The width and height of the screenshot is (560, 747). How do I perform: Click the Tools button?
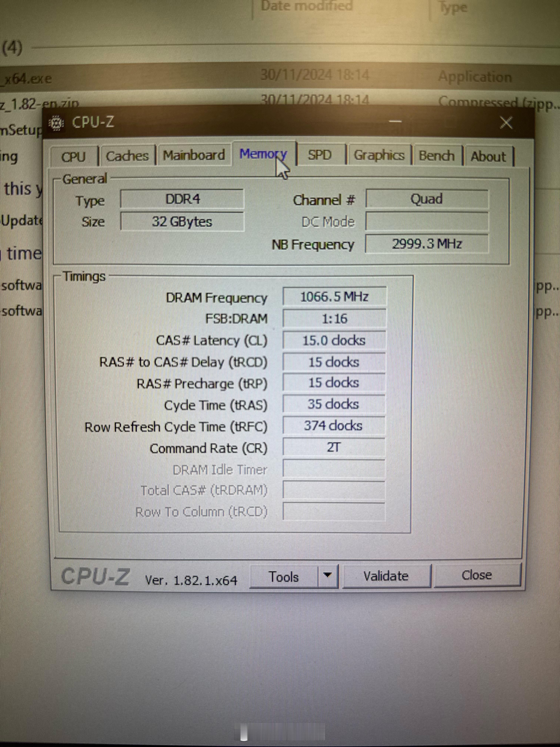[x=284, y=577]
